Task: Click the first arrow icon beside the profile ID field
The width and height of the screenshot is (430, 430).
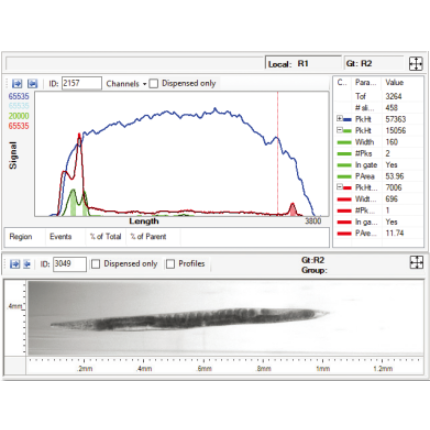Action: pos(17,83)
